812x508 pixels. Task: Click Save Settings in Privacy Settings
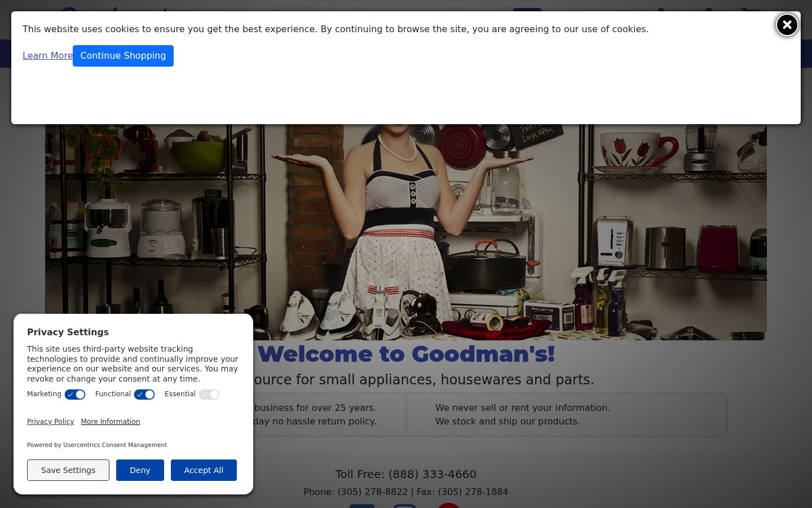pos(68,470)
